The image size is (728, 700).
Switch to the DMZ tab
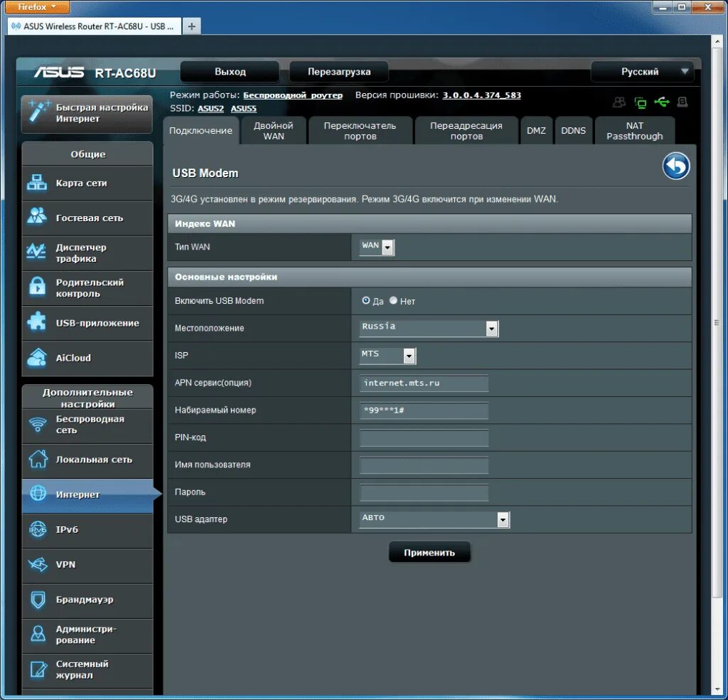click(536, 130)
